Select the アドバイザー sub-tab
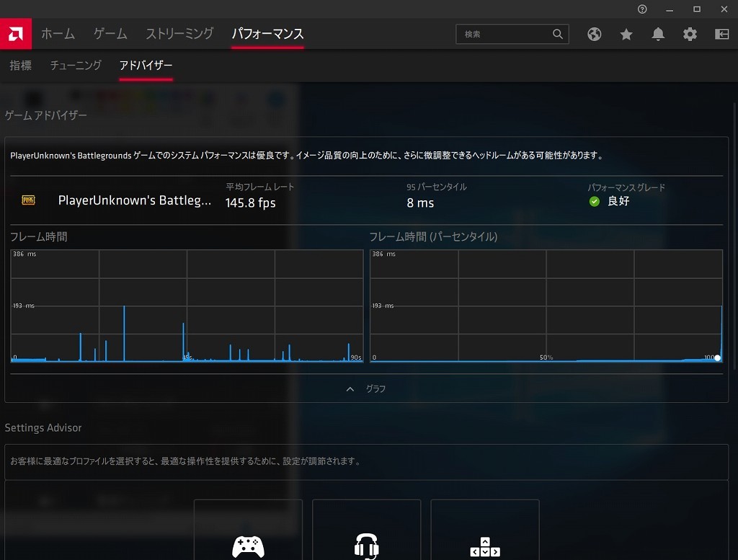 (x=146, y=66)
